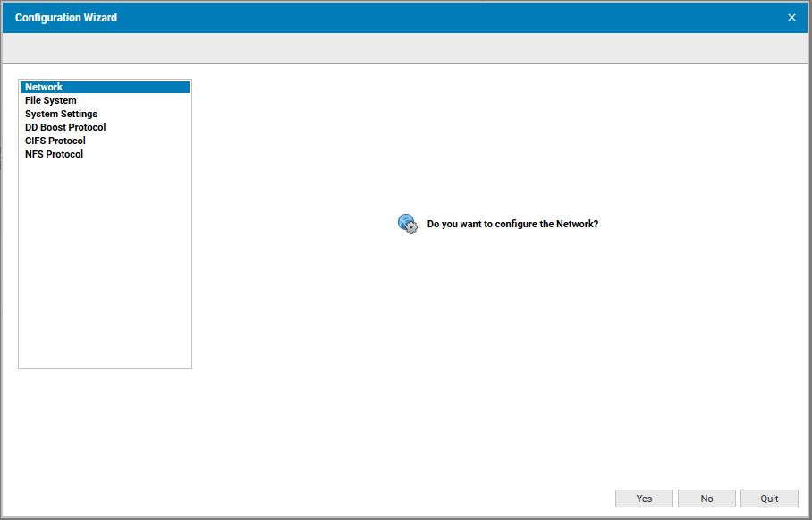Click Yes to configure the network
Image resolution: width=812 pixels, height=520 pixels.
[x=644, y=499]
